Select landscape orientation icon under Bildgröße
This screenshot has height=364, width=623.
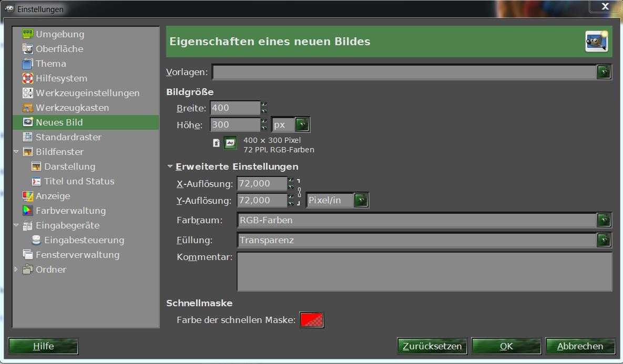click(x=230, y=143)
